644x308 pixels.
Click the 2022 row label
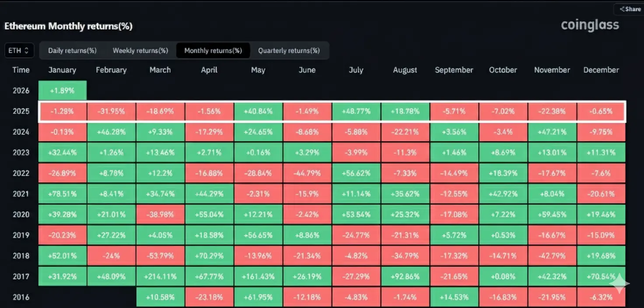[21, 173]
